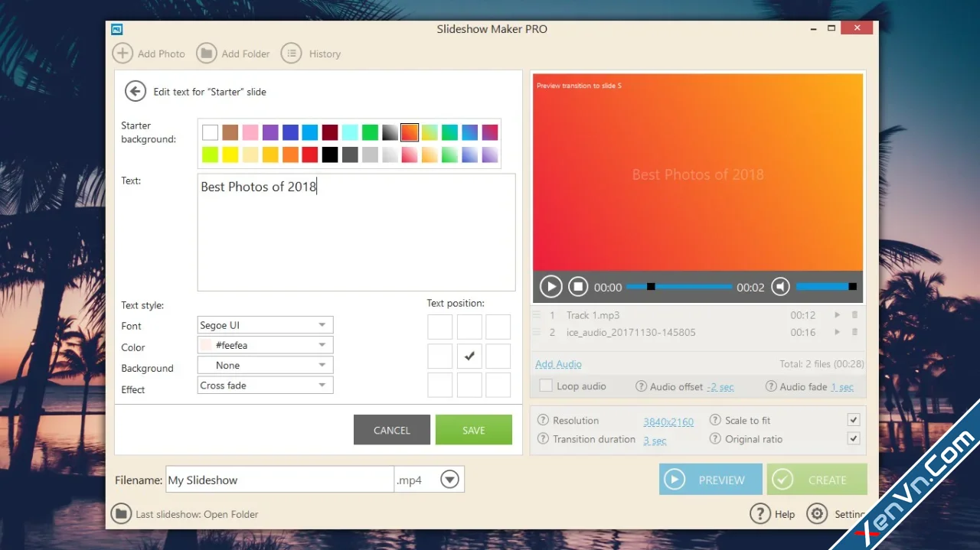
Task: Grab the reorder handle of ice_audio_20171130-145805
Action: tap(537, 332)
